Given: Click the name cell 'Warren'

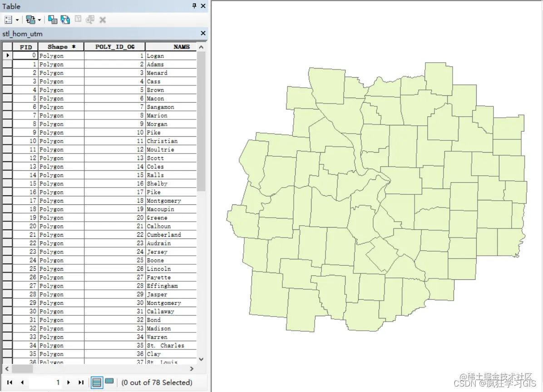Looking at the screenshot, I should [x=171, y=337].
